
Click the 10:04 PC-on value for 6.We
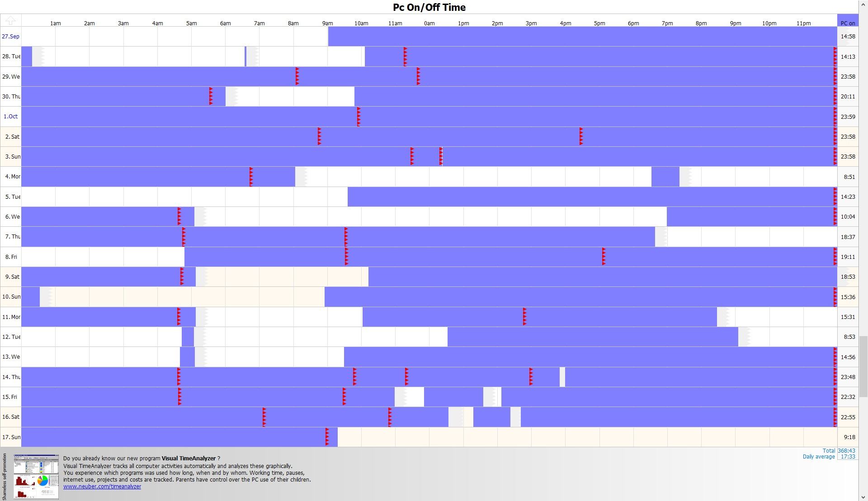(x=848, y=217)
